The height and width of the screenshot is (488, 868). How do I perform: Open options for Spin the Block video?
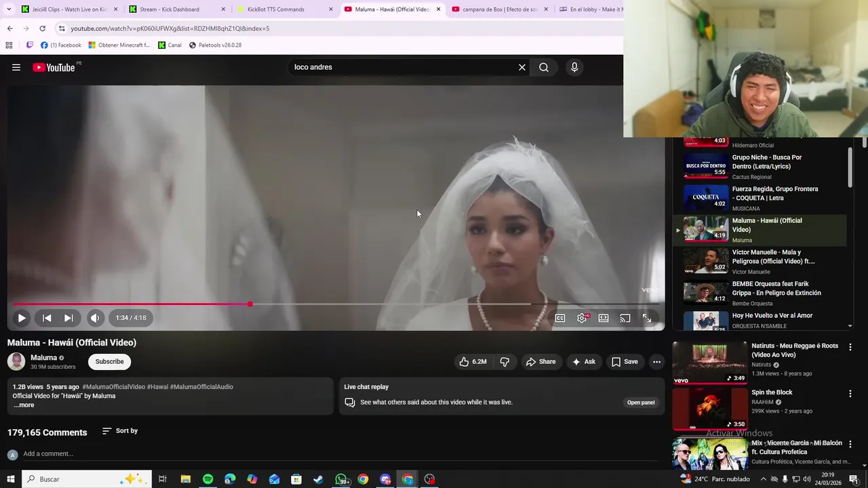click(x=850, y=393)
